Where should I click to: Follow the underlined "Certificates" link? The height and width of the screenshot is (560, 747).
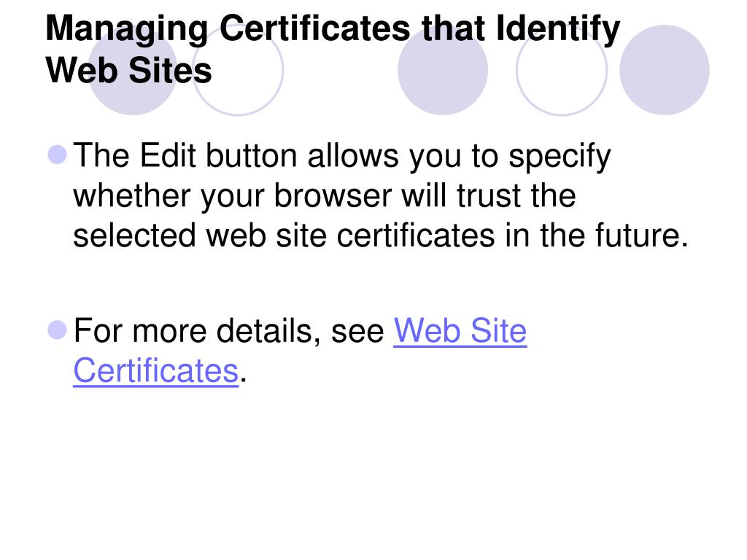(156, 371)
